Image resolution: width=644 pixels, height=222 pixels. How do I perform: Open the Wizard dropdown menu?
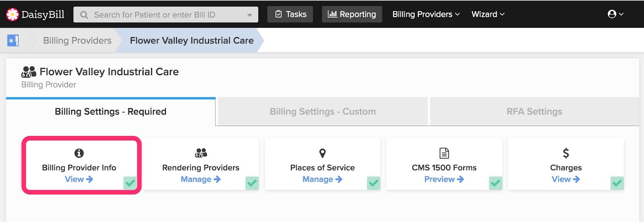[x=488, y=14]
